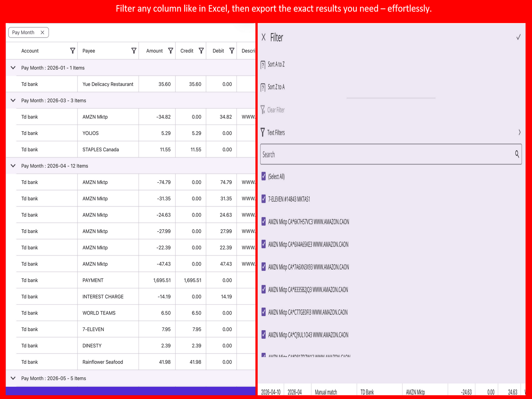Viewport: 532px width, 399px height.
Task: Select the PAYMENT payee cell
Action: pyautogui.click(x=108, y=280)
